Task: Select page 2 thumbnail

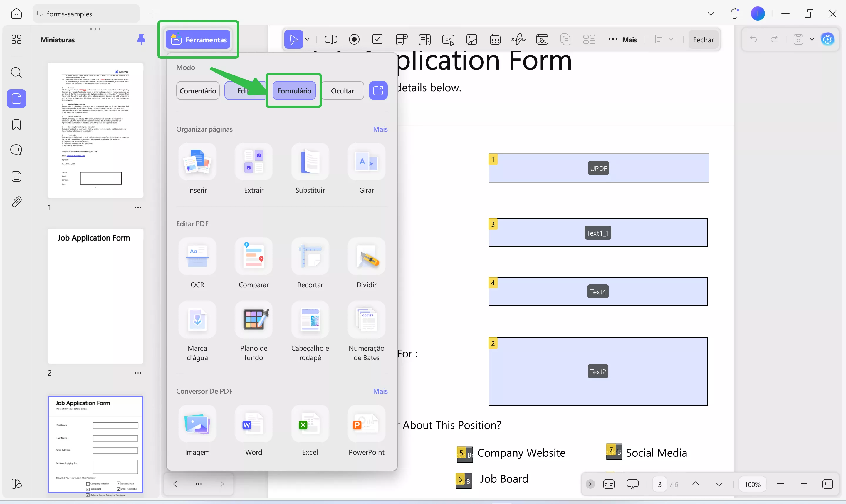Action: click(x=95, y=296)
